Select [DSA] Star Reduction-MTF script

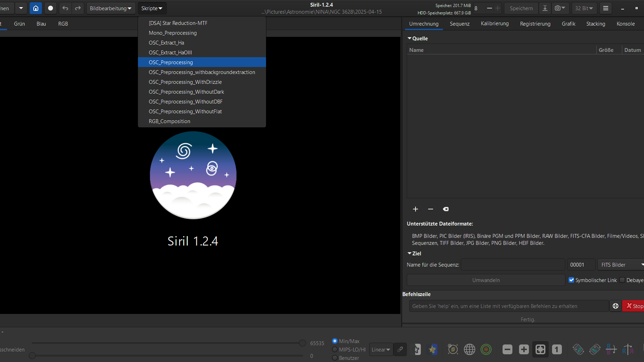202,23
